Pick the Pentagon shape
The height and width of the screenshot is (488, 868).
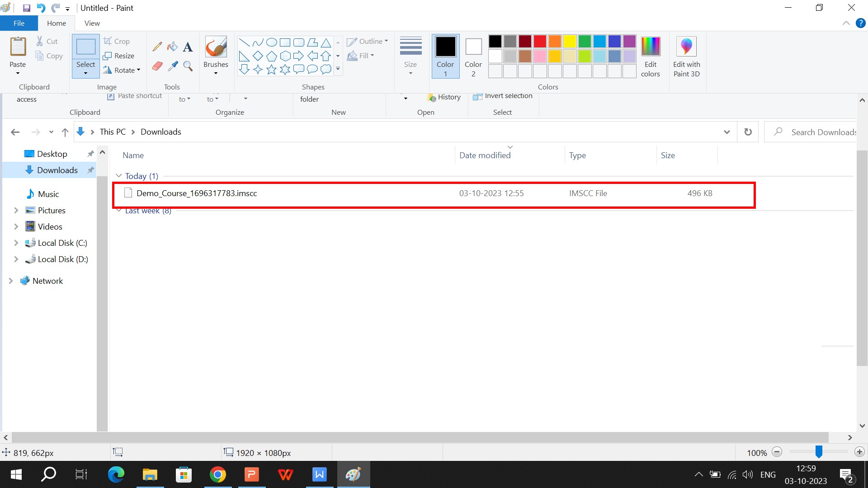[271, 56]
